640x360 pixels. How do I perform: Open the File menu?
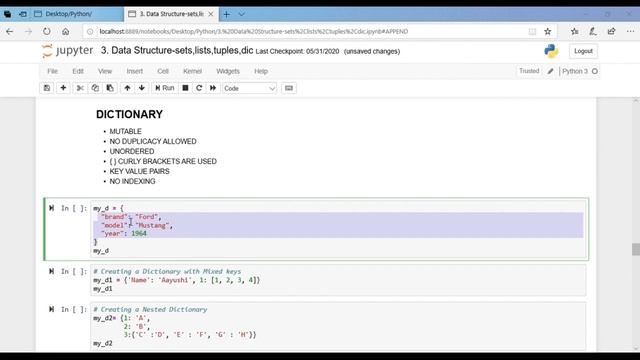click(53, 71)
